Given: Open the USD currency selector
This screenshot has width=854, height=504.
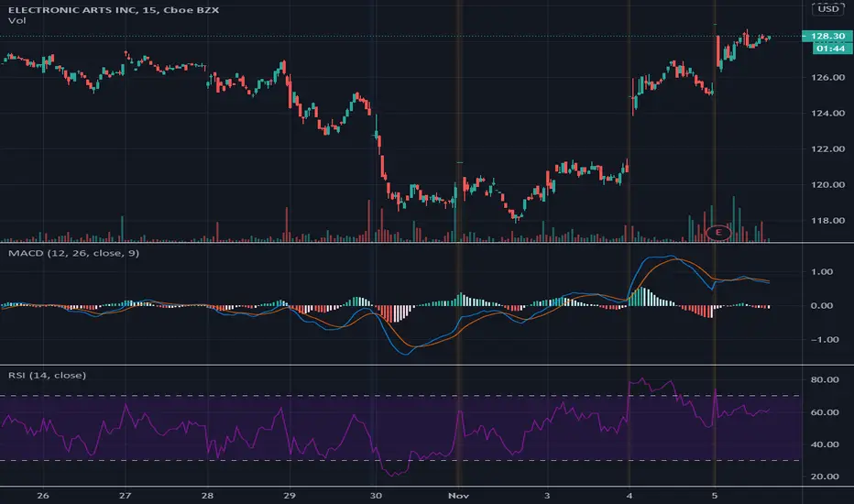Looking at the screenshot, I should click(x=827, y=9).
